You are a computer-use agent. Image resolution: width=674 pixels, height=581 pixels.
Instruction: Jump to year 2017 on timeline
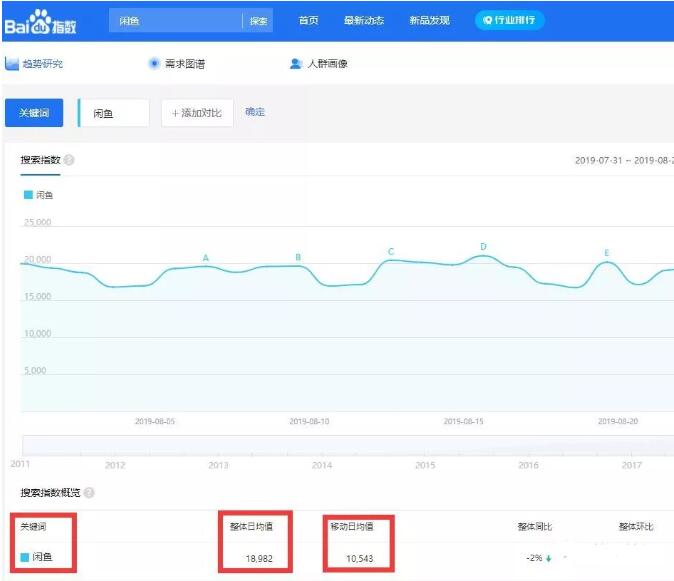coord(631,465)
